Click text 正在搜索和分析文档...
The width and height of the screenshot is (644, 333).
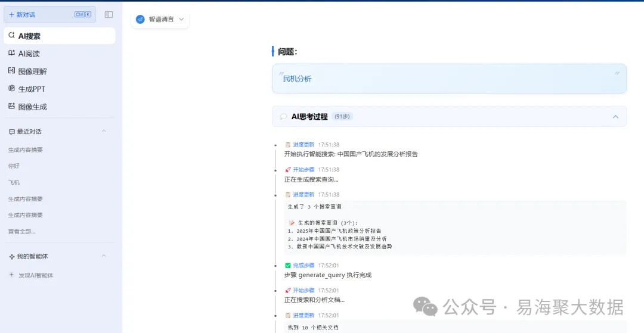pyautogui.click(x=314, y=300)
